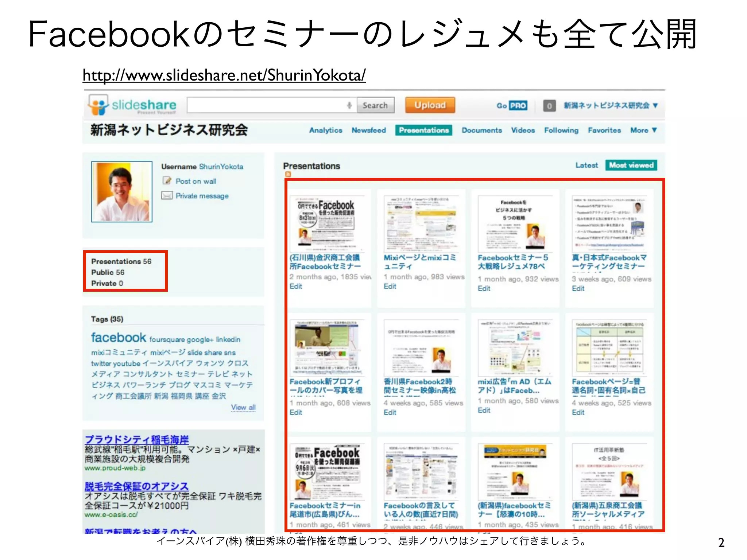Open the Mixiページとmixiコミュニティ presentation thumbnail
The image size is (747, 560).
pyautogui.click(x=421, y=223)
